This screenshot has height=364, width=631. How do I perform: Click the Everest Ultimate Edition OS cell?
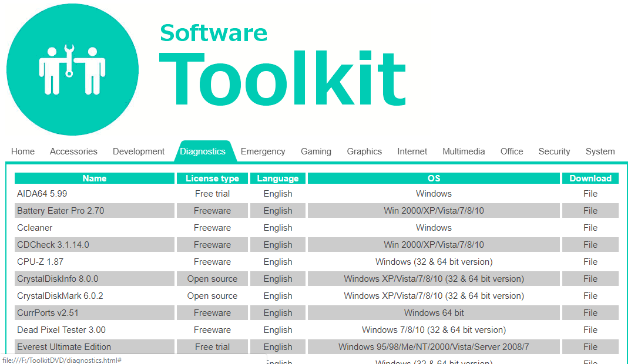point(434,347)
